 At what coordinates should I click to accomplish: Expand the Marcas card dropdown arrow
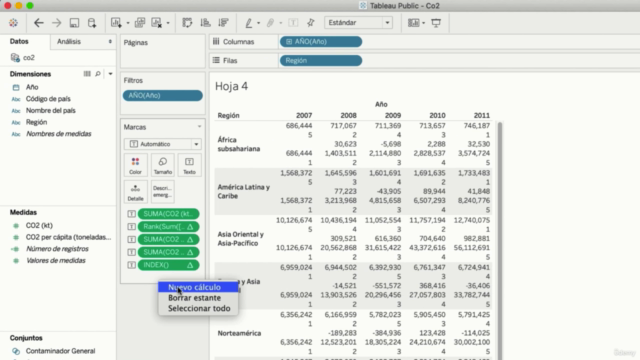coord(199,127)
